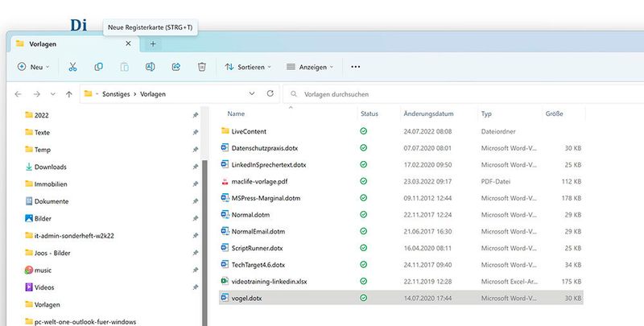This screenshot has width=644, height=326.
Task: Sort by the Größe column header
Action: coord(554,113)
